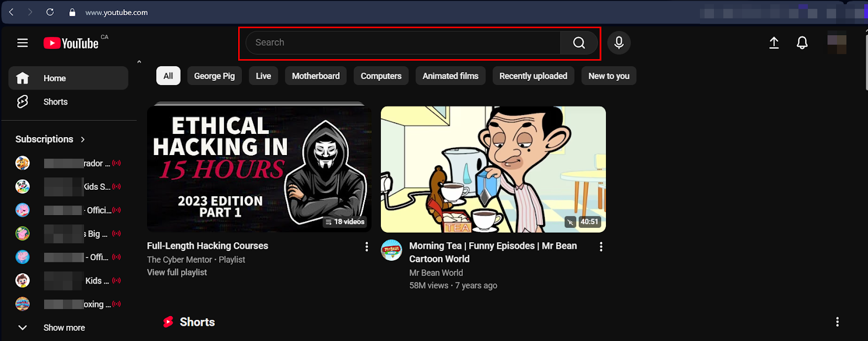Image resolution: width=868 pixels, height=341 pixels.
Task: Filter by Motherboard chip
Action: [316, 76]
